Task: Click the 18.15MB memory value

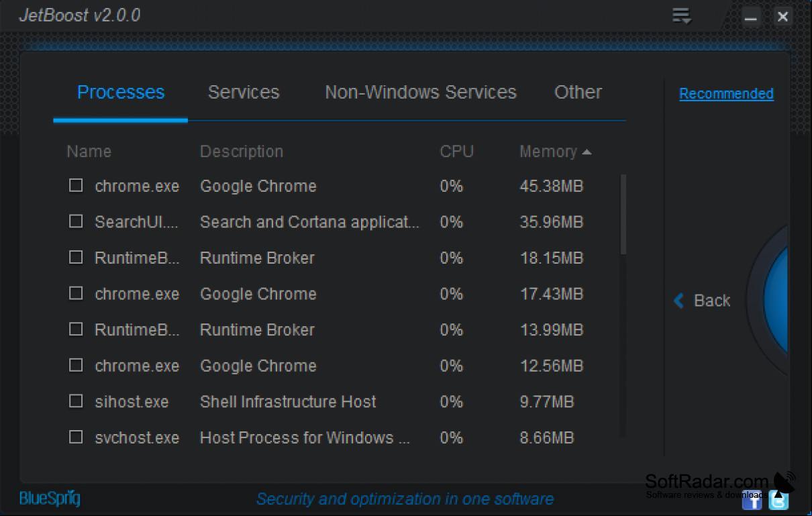Action: click(552, 258)
